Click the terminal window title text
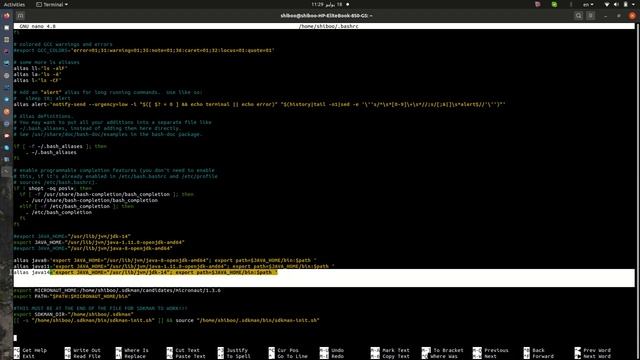 pos(326,16)
